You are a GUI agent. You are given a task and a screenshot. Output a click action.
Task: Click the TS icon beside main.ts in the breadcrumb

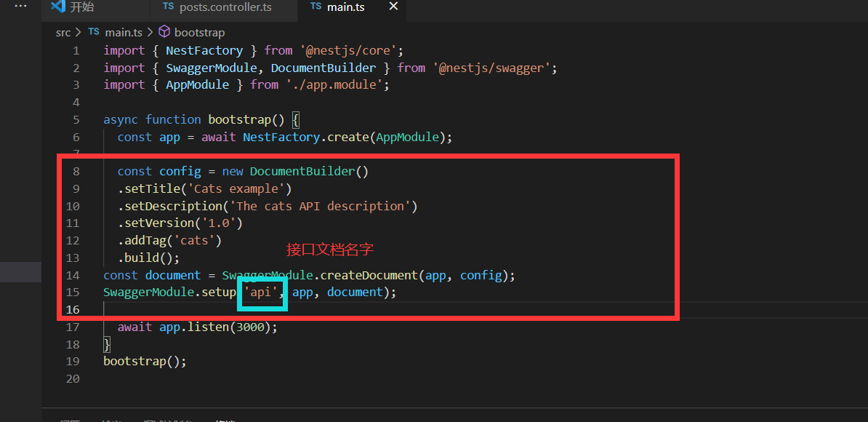[x=94, y=32]
